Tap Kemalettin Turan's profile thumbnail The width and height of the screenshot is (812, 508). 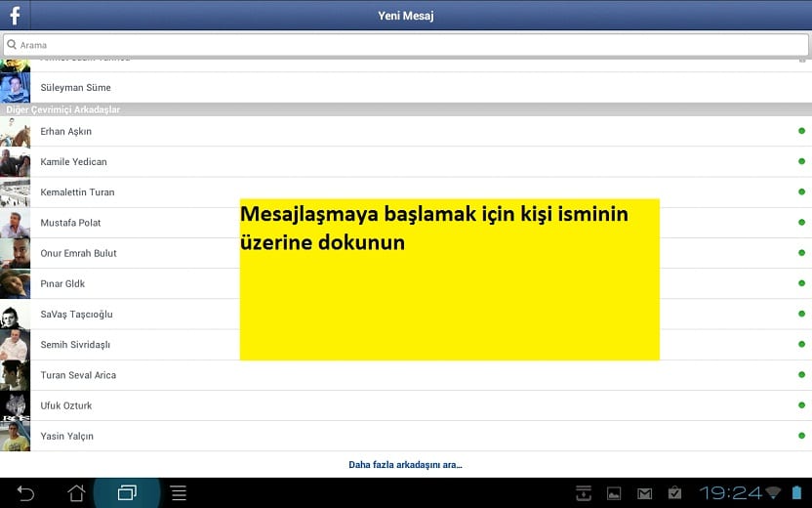click(15, 192)
